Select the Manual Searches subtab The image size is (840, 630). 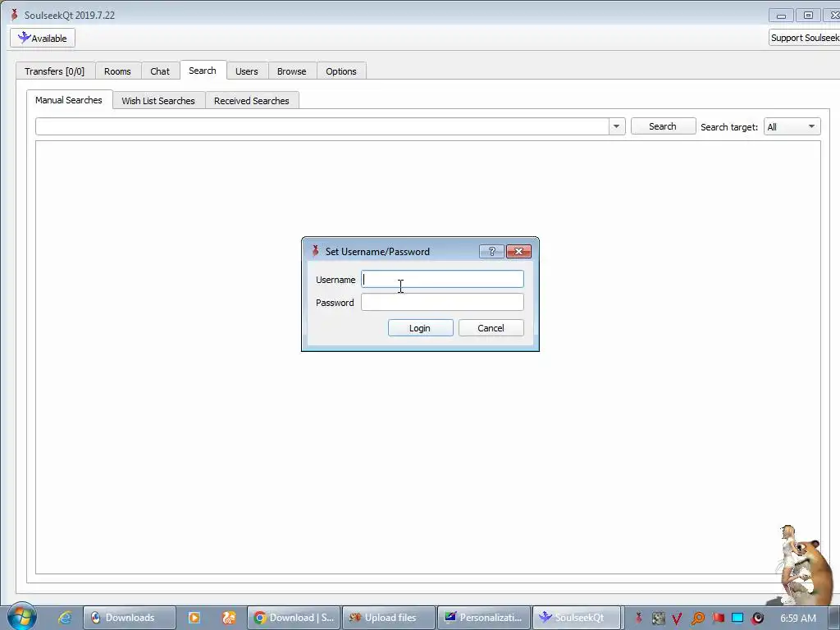point(69,100)
